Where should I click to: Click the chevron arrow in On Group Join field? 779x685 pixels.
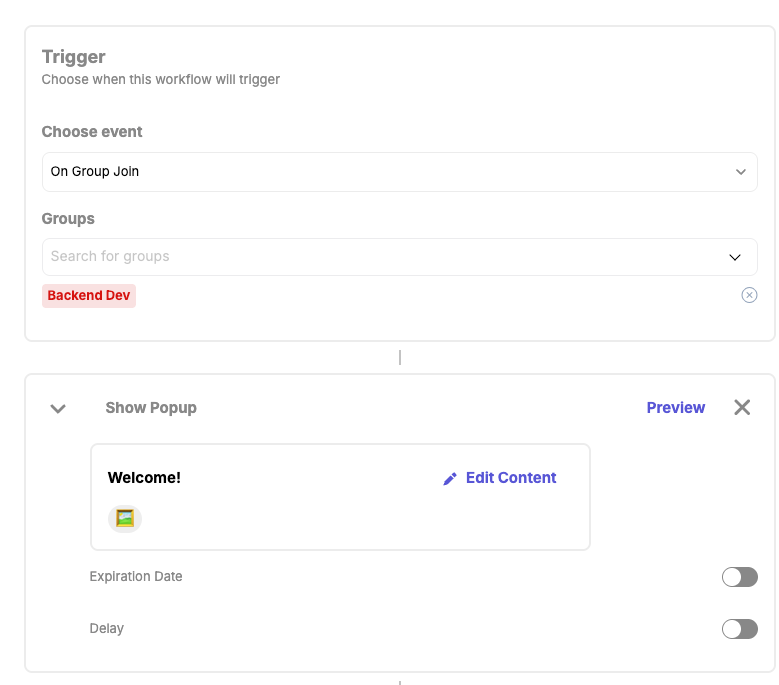[x=741, y=172]
